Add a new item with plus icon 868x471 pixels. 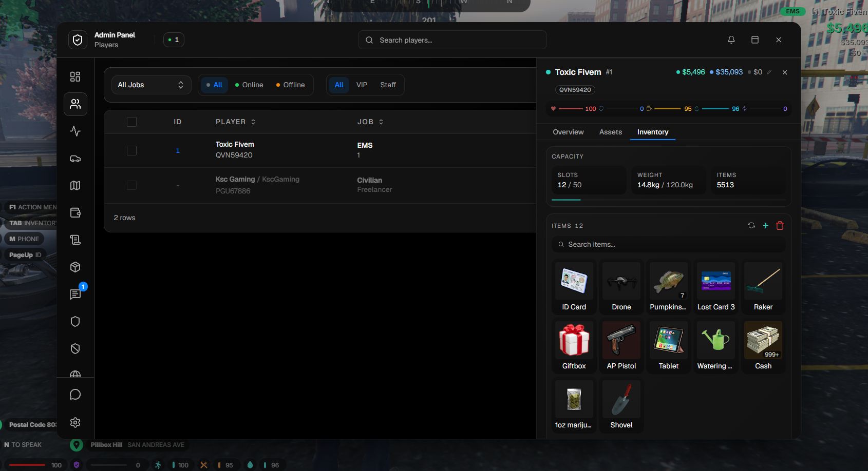point(766,225)
